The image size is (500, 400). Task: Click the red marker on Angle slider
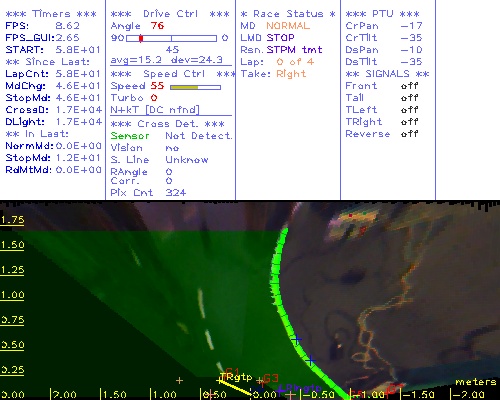141,38
